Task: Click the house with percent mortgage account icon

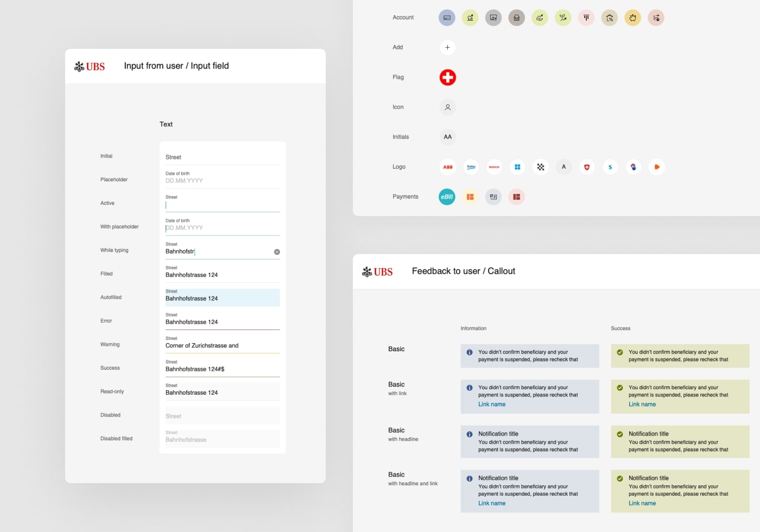Action: click(x=610, y=17)
